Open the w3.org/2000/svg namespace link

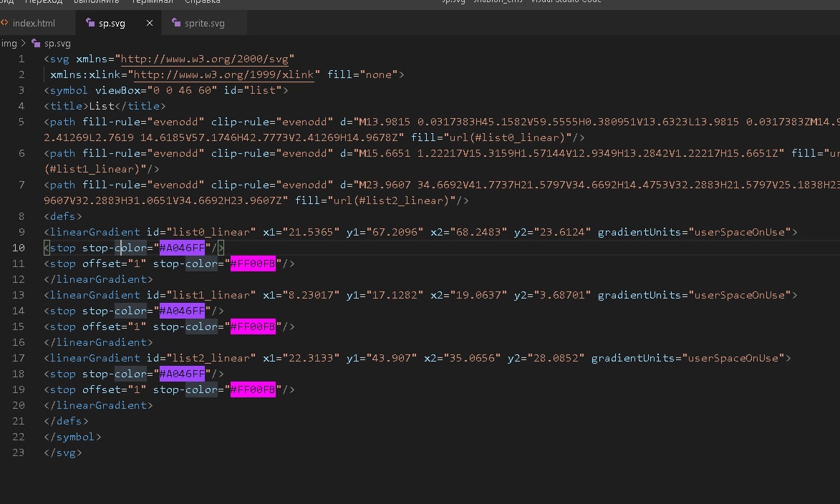[205, 59]
